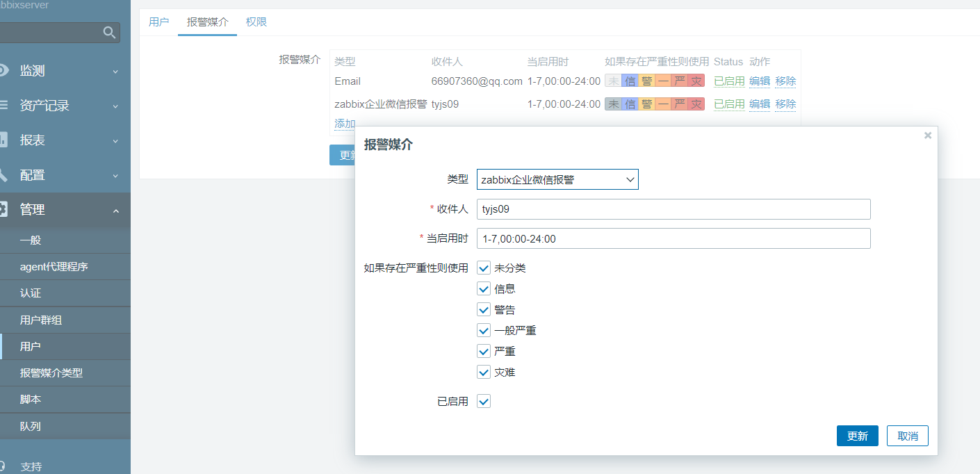Viewport: 980px width, 474px height.
Task: Open the 类型 dropdown in the dialog
Action: (x=557, y=179)
